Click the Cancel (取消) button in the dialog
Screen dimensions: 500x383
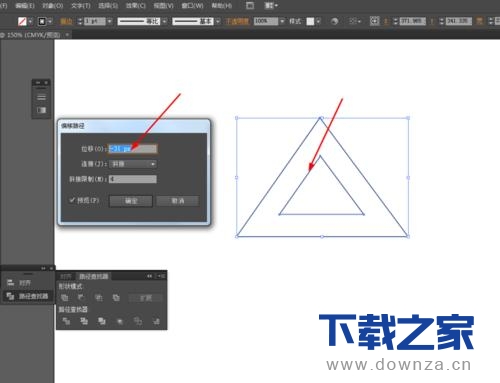tap(178, 201)
